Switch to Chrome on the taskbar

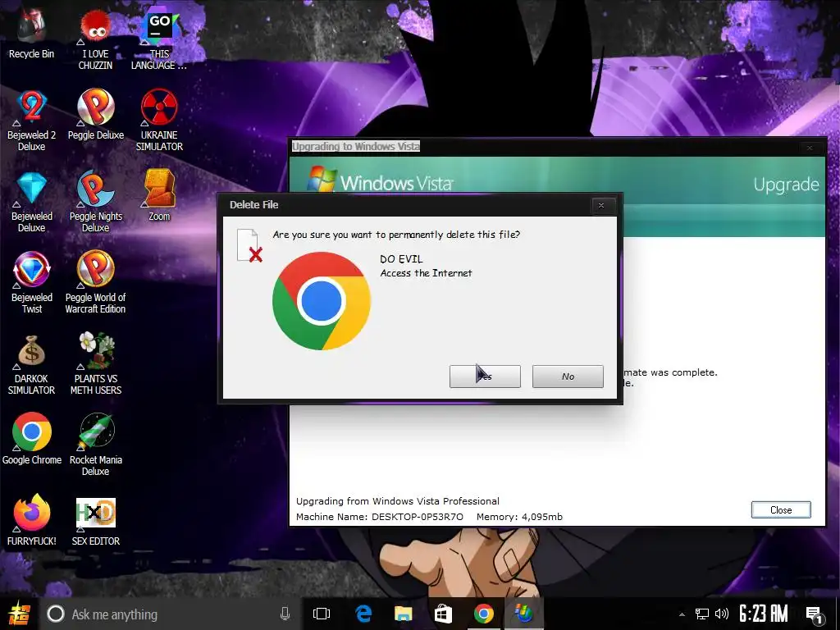pyautogui.click(x=484, y=614)
